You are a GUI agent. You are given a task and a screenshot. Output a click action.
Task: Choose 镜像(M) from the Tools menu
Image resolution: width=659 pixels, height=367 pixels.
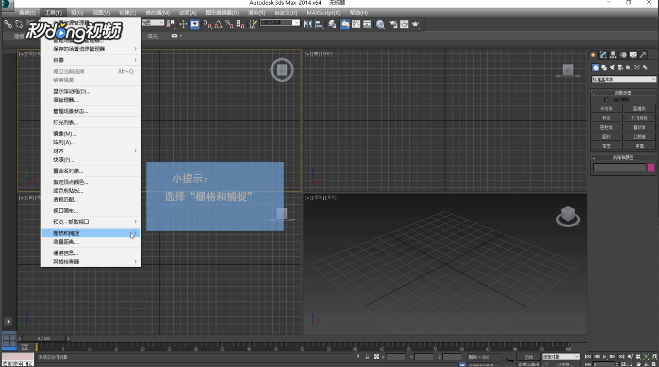coord(91,134)
